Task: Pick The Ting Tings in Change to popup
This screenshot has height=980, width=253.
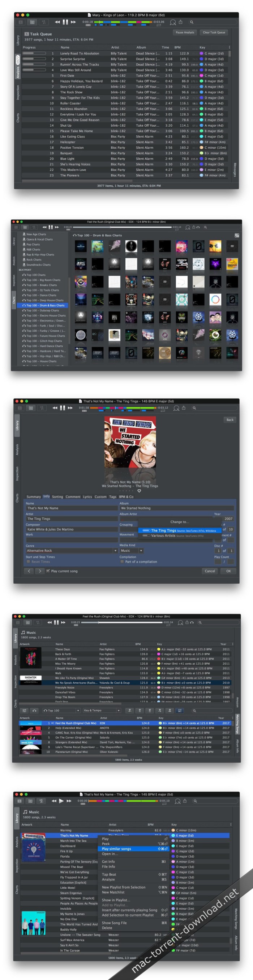Action: (180, 530)
